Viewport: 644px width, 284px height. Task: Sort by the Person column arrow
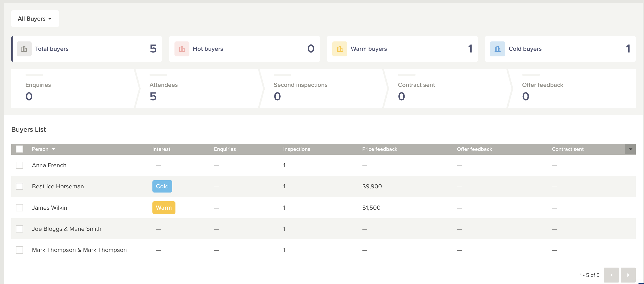[x=53, y=149]
